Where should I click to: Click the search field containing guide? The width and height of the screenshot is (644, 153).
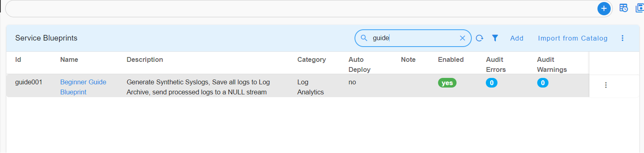coord(414,38)
